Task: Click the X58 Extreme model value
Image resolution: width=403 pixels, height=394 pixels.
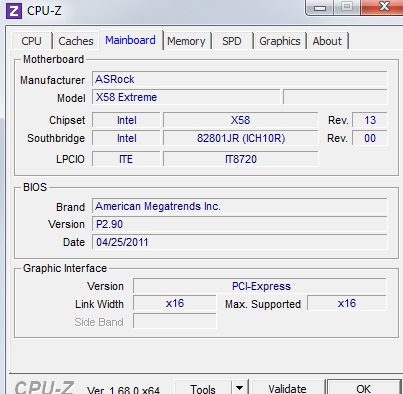Action: pyautogui.click(x=186, y=97)
